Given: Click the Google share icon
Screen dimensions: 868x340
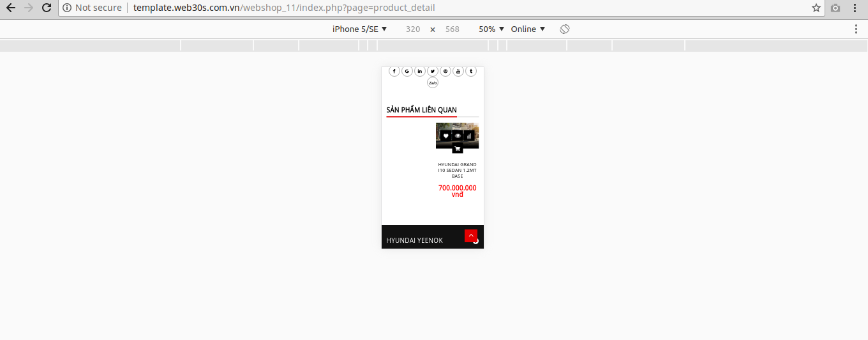Looking at the screenshot, I should pos(407,71).
